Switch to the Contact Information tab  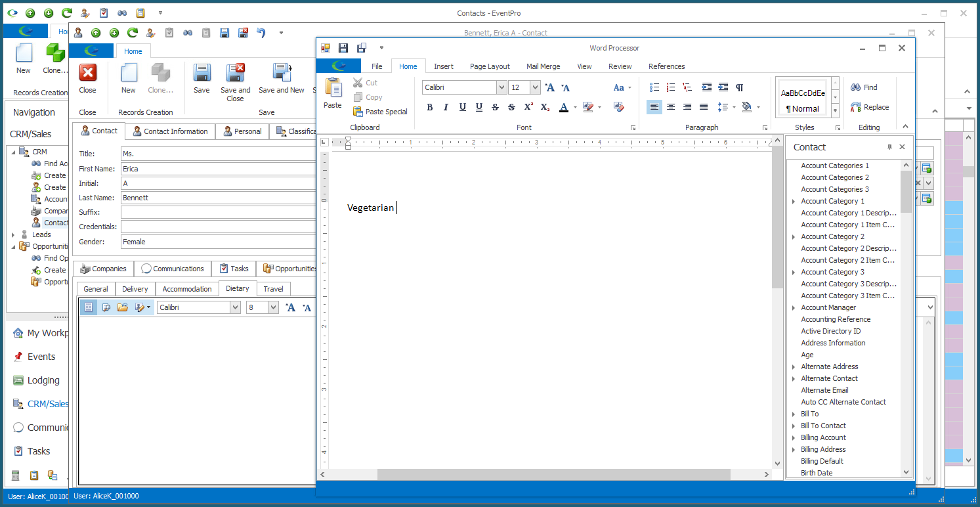coord(169,131)
